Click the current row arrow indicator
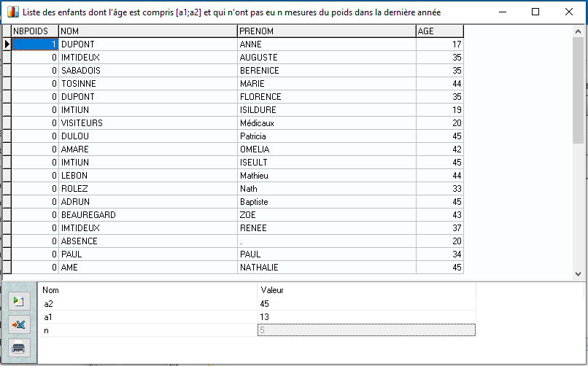 click(7, 44)
